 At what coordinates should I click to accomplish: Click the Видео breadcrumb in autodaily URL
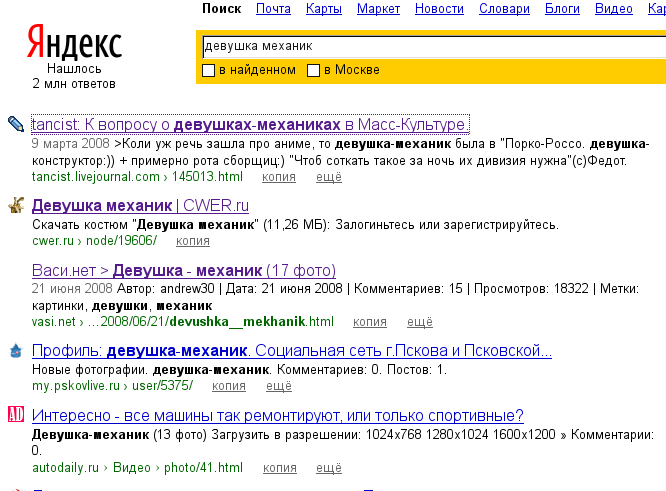(132, 468)
